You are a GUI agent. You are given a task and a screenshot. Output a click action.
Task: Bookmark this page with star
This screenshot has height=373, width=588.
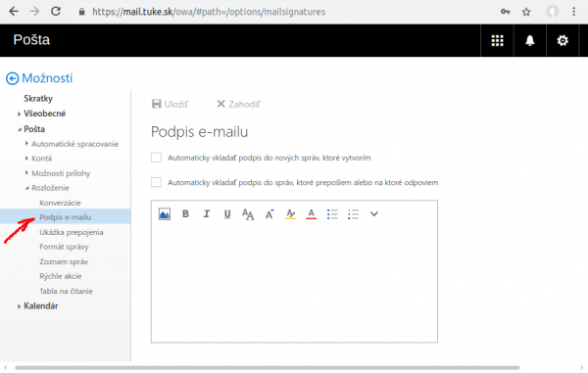pyautogui.click(x=526, y=12)
